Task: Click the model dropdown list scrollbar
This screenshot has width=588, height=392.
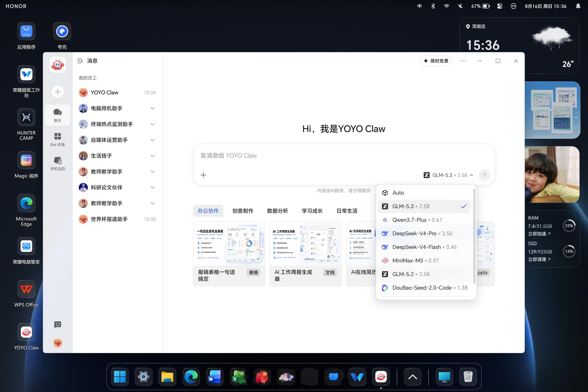Action: [474, 236]
